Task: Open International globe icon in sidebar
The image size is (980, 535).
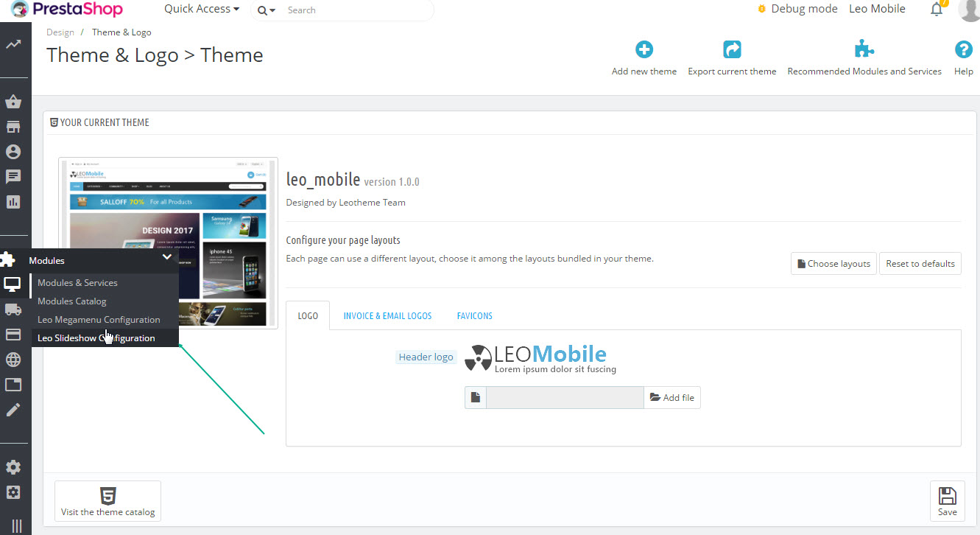Action: pos(13,360)
